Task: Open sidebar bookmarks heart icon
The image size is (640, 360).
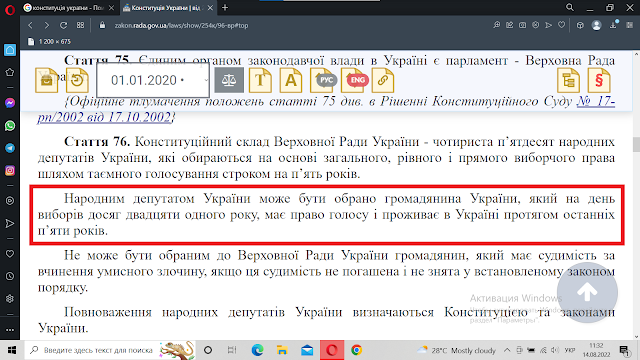Action: 10,254
